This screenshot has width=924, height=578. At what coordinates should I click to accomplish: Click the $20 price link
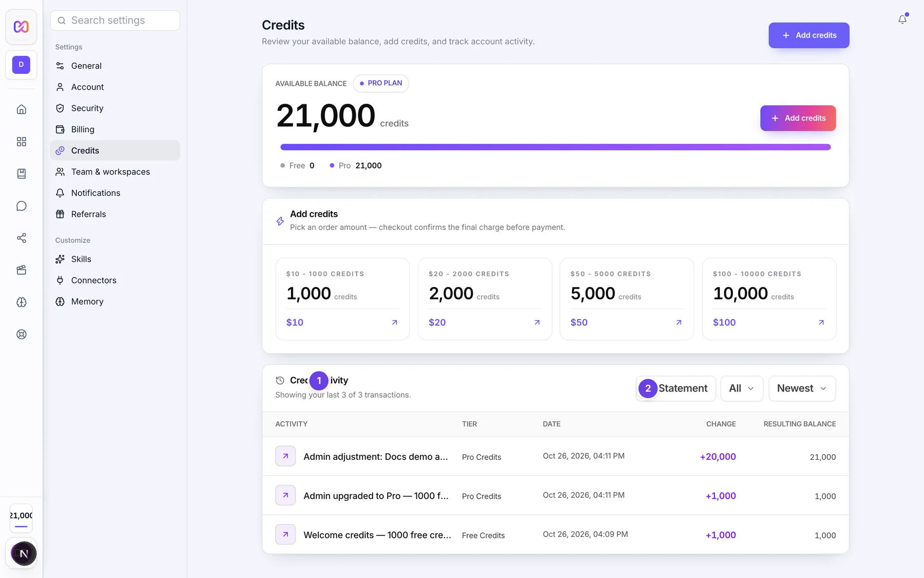[x=437, y=322]
